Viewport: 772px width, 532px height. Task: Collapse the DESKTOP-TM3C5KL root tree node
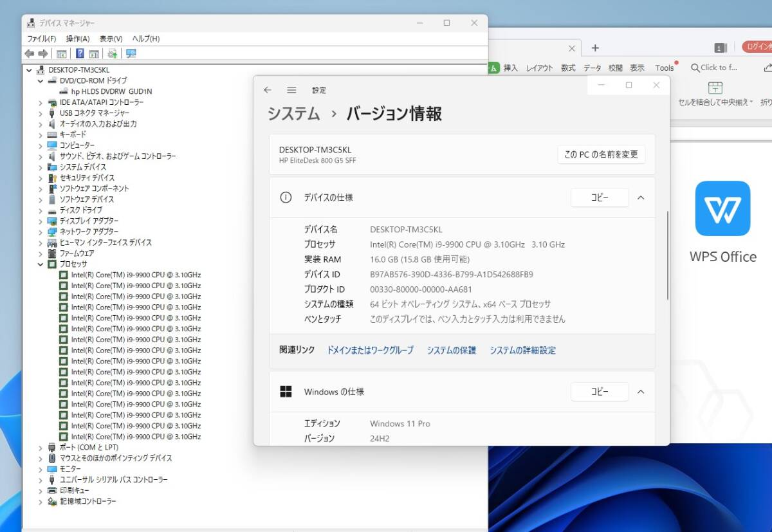29,69
